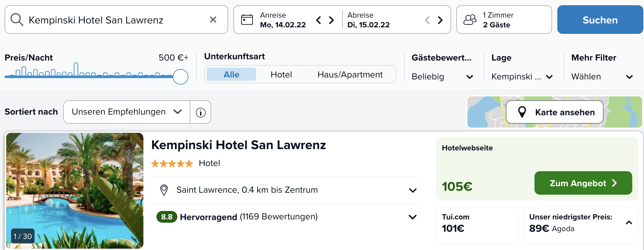This screenshot has width=644, height=250.
Task: Move Anreise date one day later
Action: [331, 20]
